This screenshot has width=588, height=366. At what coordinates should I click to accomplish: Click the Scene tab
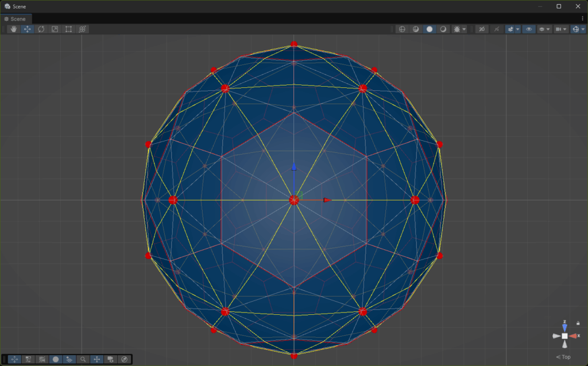click(x=15, y=19)
